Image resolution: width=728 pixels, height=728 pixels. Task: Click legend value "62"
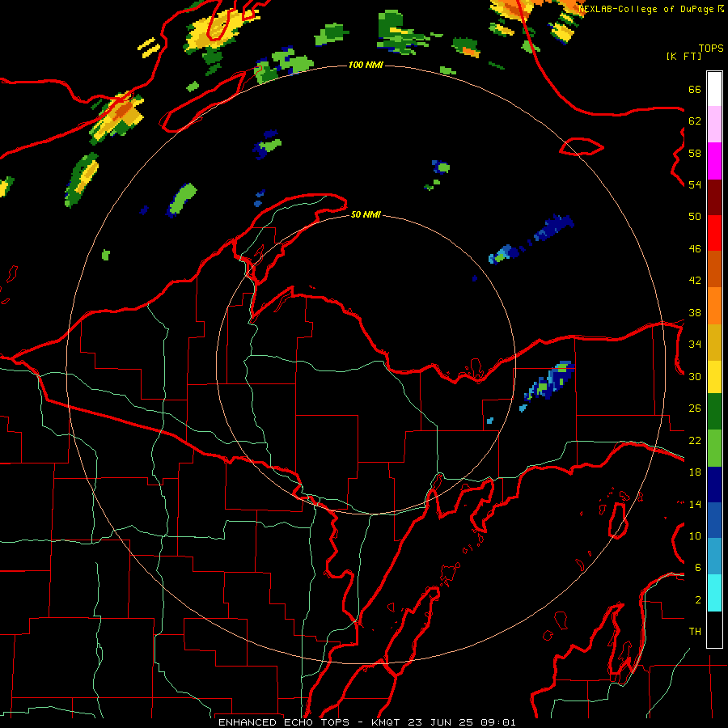coord(695,121)
